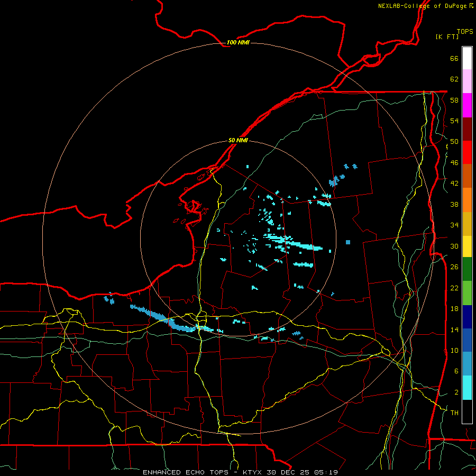The image size is (476, 476).
Task: Click the TOPS legend title
Action: (x=465, y=32)
